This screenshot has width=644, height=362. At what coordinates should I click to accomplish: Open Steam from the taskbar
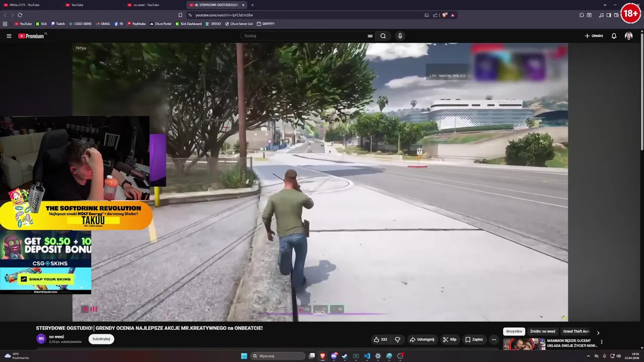pos(345,356)
